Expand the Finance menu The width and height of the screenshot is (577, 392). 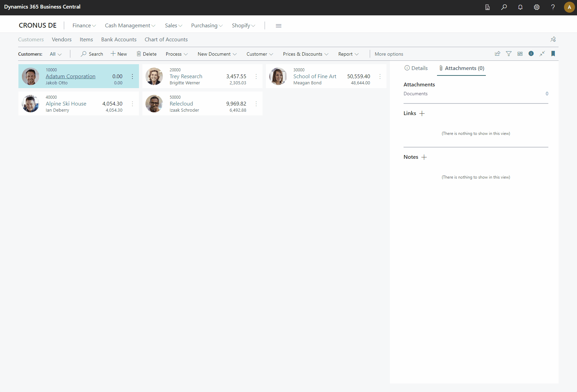(84, 26)
